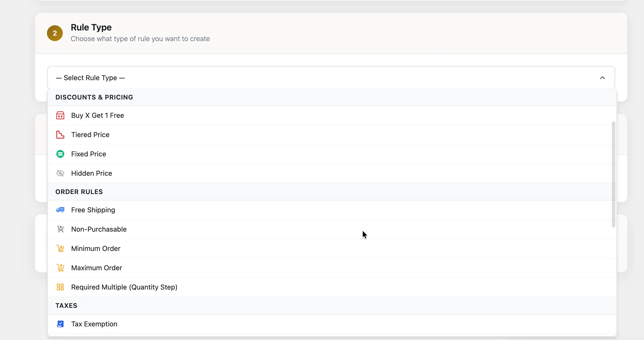Viewport: 644px width, 340px height.
Task: Click the blue Free Shipping truck icon
Action: [x=60, y=210]
